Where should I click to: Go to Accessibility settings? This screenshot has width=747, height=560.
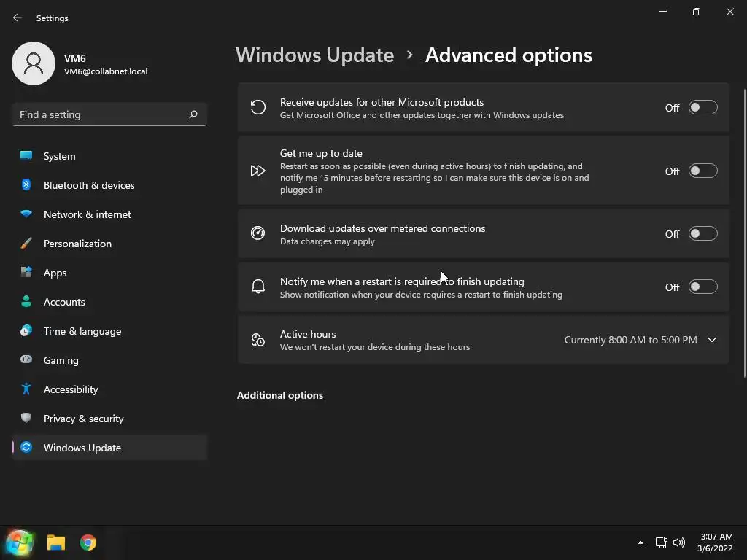109,389
